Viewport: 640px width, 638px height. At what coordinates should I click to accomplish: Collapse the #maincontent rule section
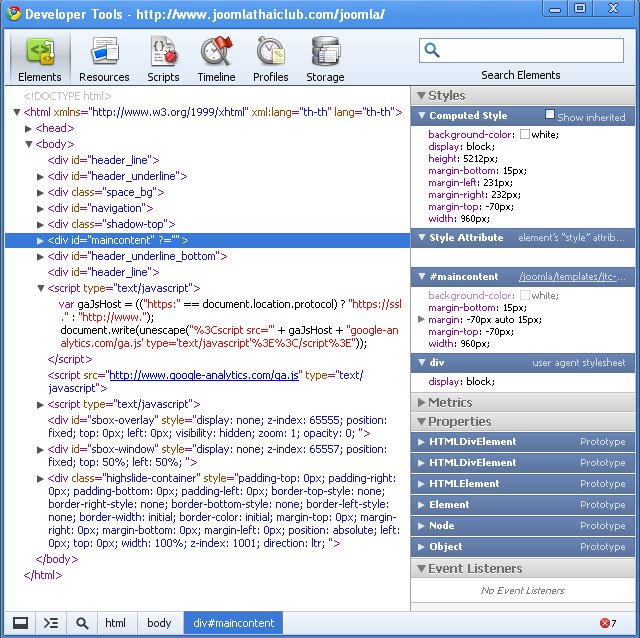(422, 276)
